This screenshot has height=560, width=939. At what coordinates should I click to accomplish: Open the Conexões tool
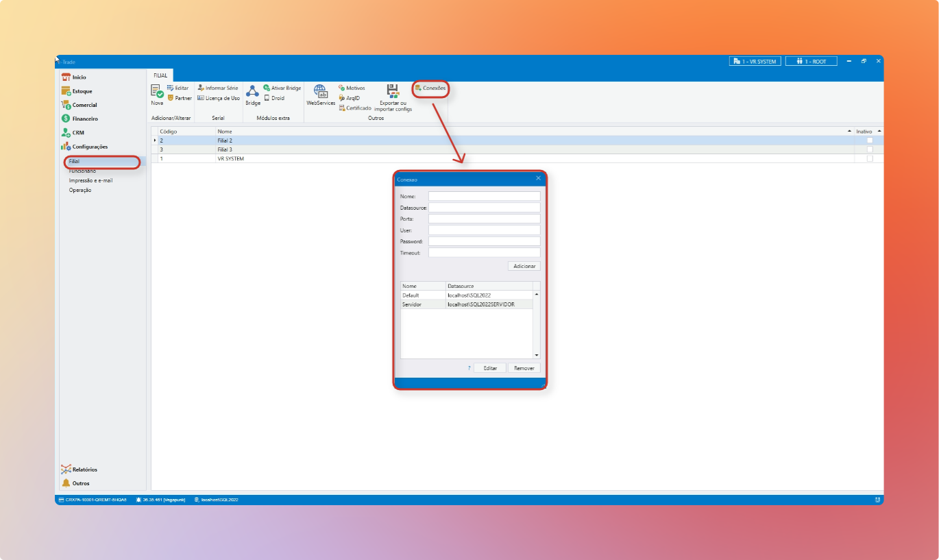430,88
